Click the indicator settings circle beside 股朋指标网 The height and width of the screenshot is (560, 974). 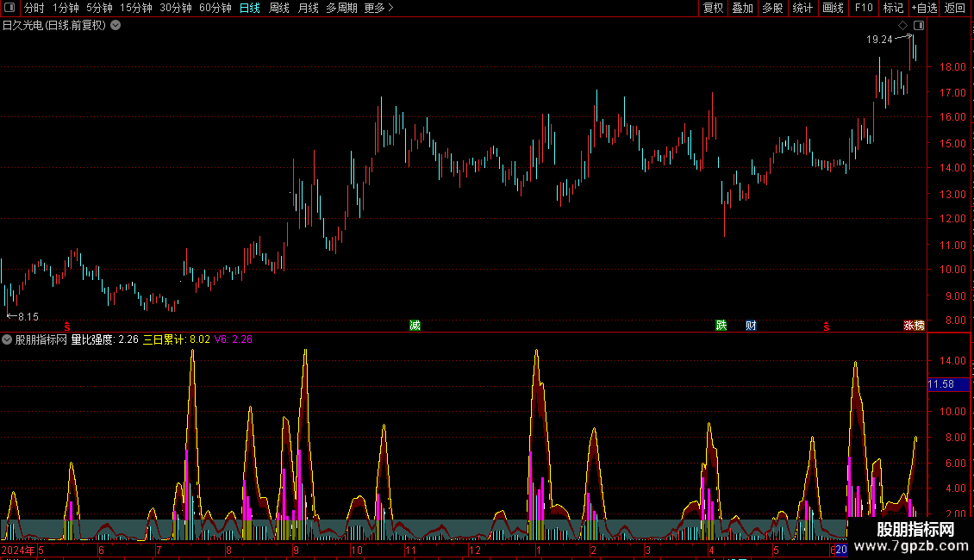(x=7, y=339)
